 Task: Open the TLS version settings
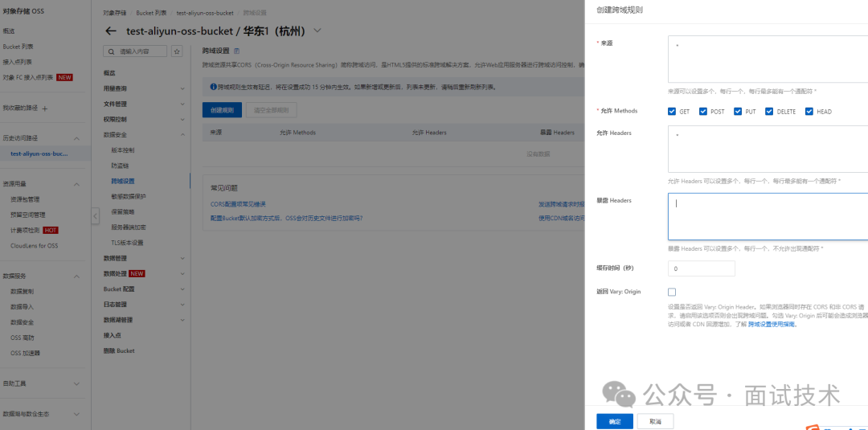coord(127,243)
